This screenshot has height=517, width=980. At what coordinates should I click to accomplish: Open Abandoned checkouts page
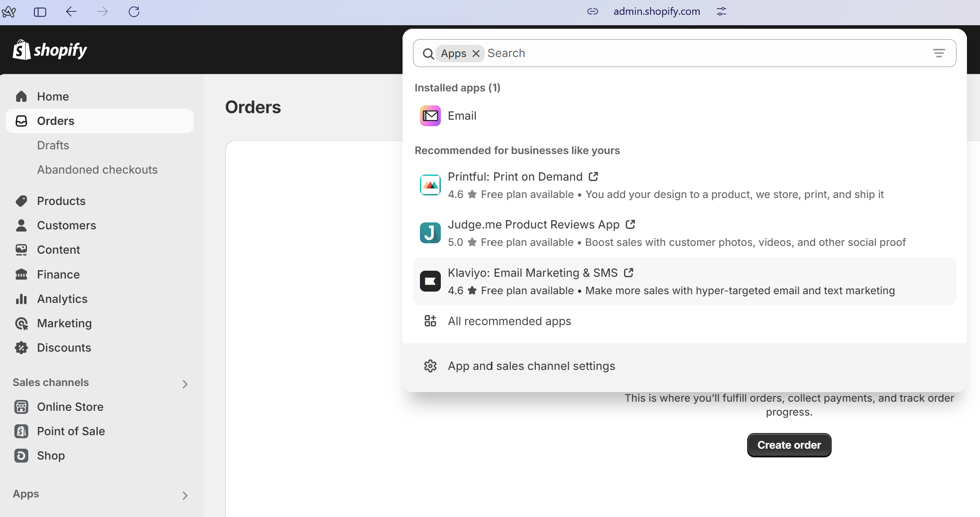point(97,170)
